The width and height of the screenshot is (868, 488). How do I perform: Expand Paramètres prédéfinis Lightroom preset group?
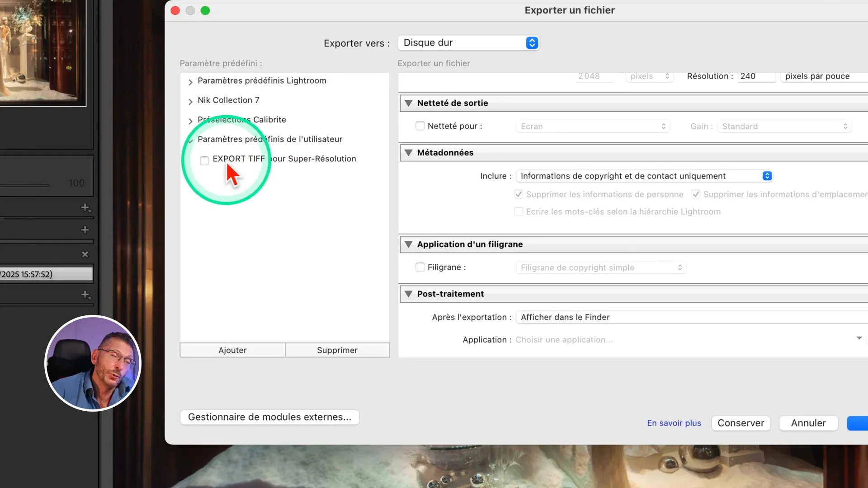point(190,82)
